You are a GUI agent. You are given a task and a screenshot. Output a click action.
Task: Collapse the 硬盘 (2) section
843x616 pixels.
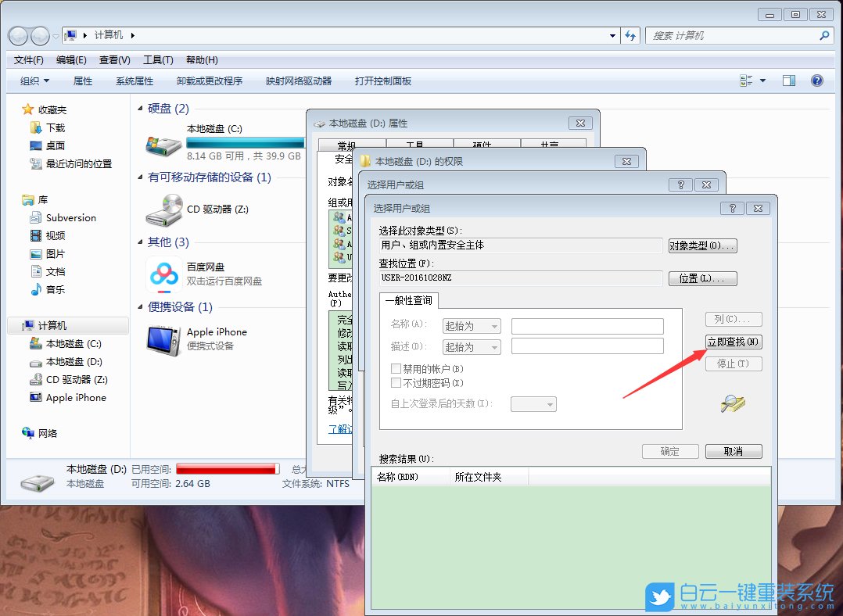138,109
